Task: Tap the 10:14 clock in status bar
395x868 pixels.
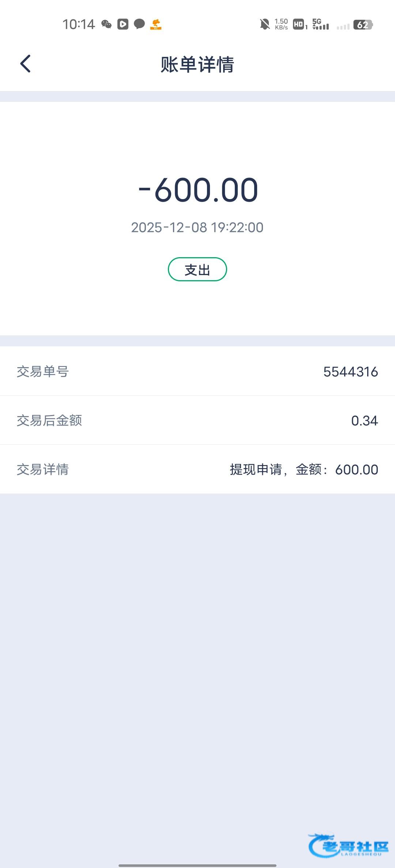Action: point(79,24)
